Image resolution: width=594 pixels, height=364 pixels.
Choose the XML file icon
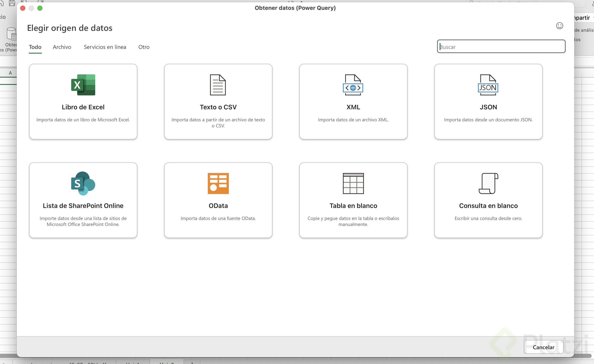[x=353, y=85]
